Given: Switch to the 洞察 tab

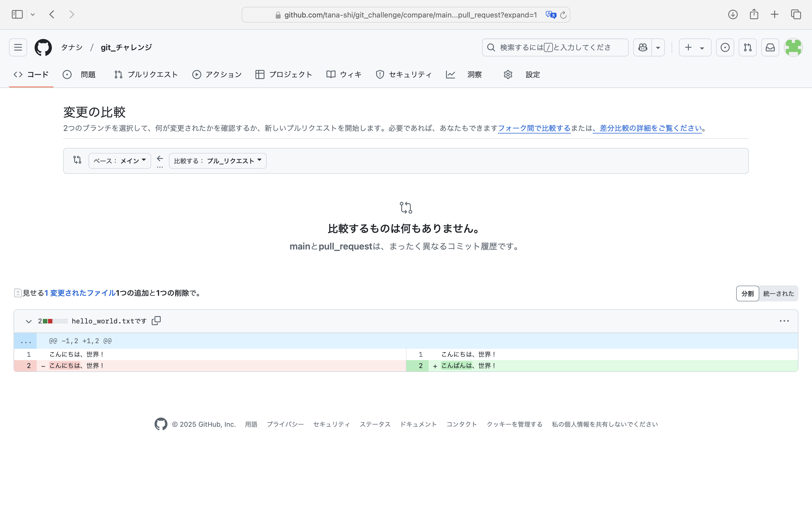Looking at the screenshot, I should coord(464,75).
